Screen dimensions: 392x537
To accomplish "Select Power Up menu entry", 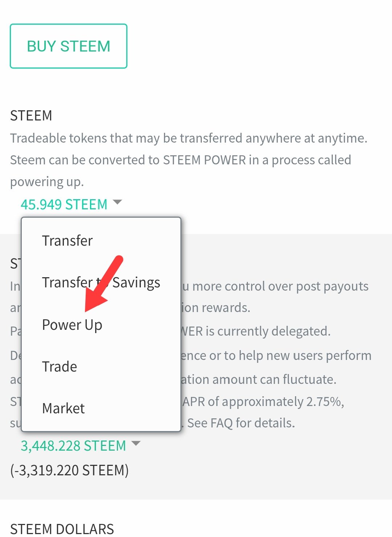I will 72,324.
